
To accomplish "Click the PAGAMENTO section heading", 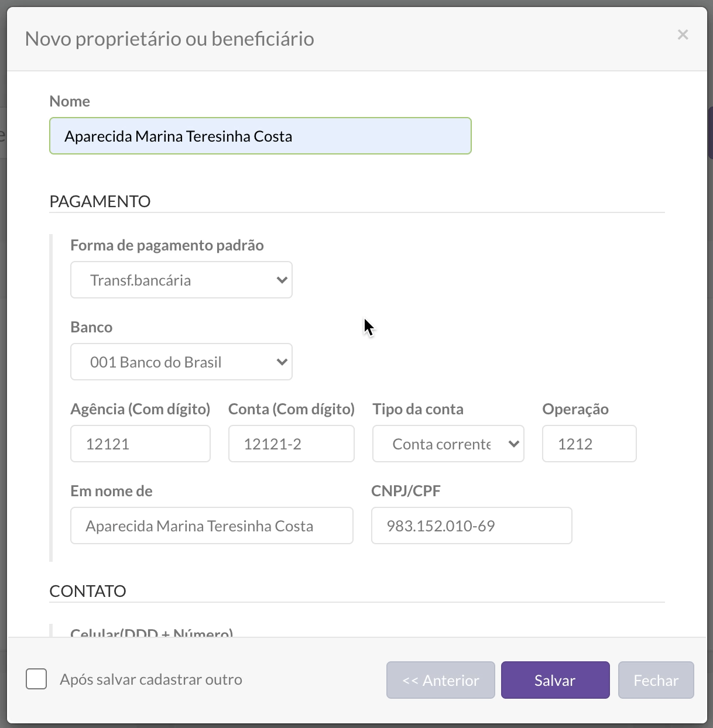I will coord(100,201).
